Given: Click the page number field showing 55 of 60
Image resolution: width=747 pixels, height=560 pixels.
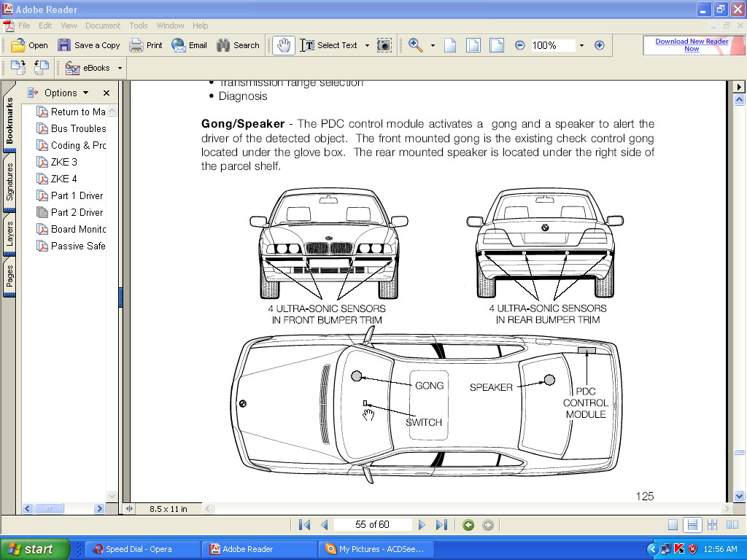Looking at the screenshot, I should coord(373,525).
